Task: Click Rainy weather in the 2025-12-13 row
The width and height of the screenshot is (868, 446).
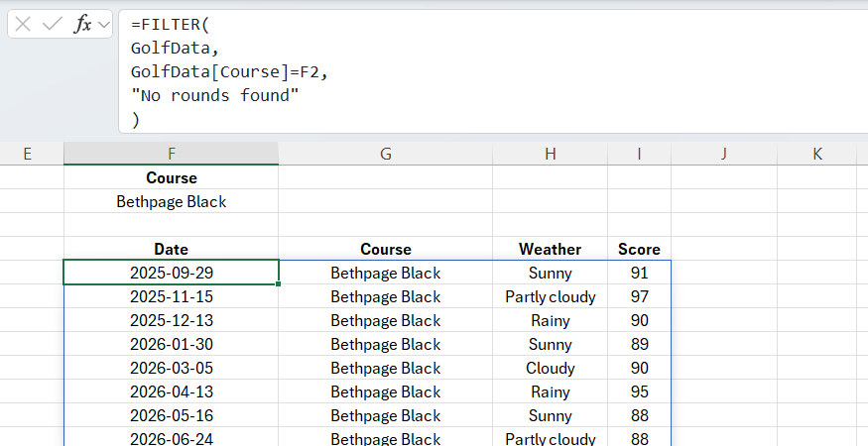Action: [x=550, y=320]
